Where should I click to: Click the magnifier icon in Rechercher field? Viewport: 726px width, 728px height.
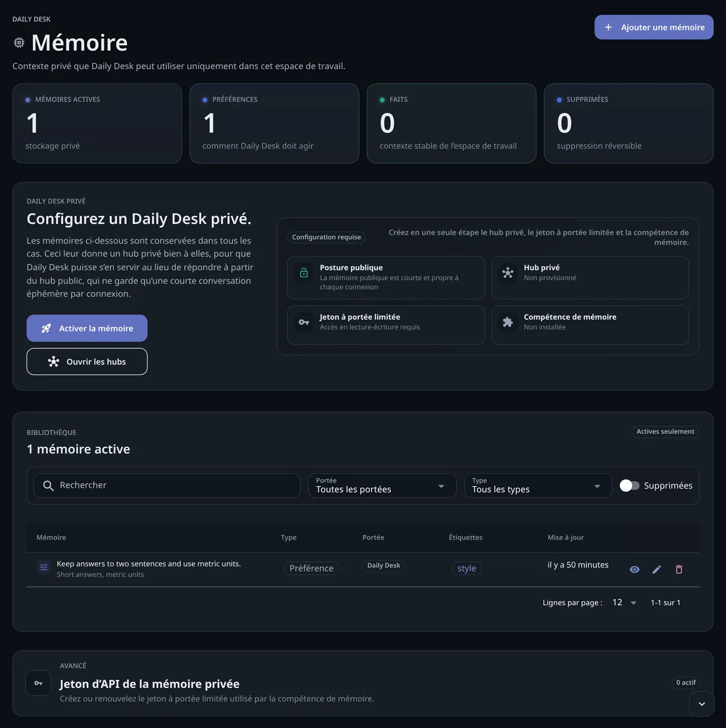pyautogui.click(x=48, y=486)
